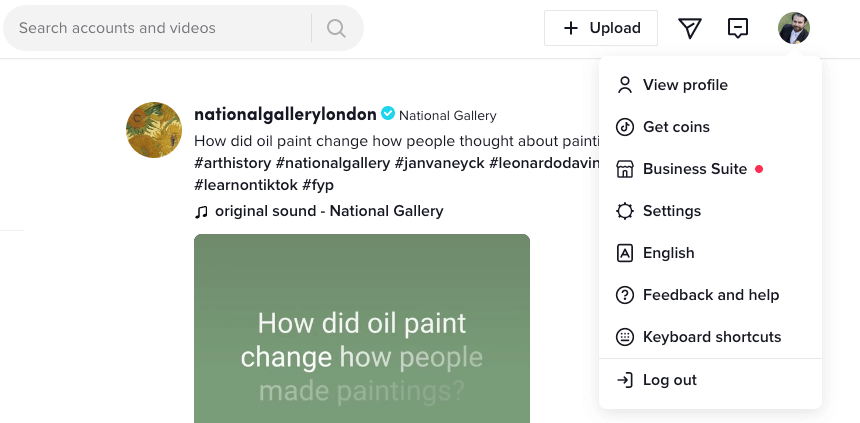The height and width of the screenshot is (423, 860).
Task: Click the search accounts and videos field
Action: tap(160, 28)
